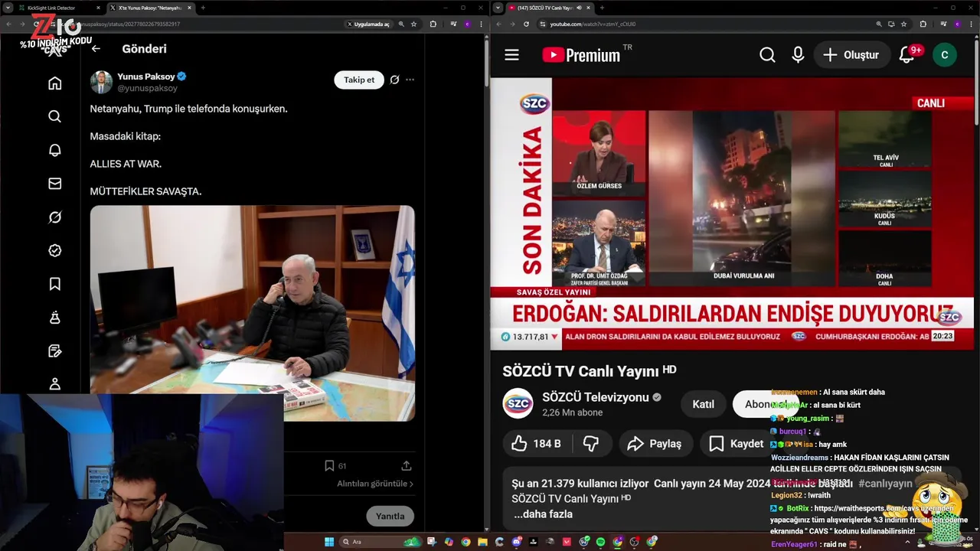Open the @yunuspaksoy handle link
Screen dimensions: 980x551
(147, 89)
